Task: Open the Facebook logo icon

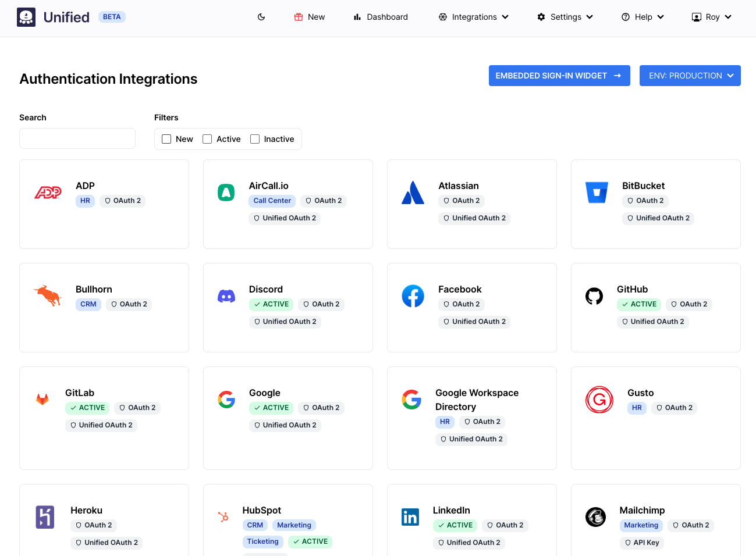Action: click(413, 297)
